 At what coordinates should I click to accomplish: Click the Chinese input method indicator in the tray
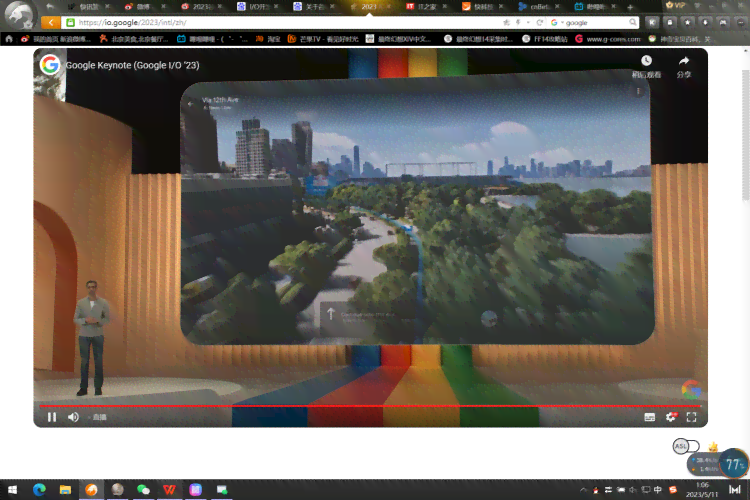[x=658, y=489]
